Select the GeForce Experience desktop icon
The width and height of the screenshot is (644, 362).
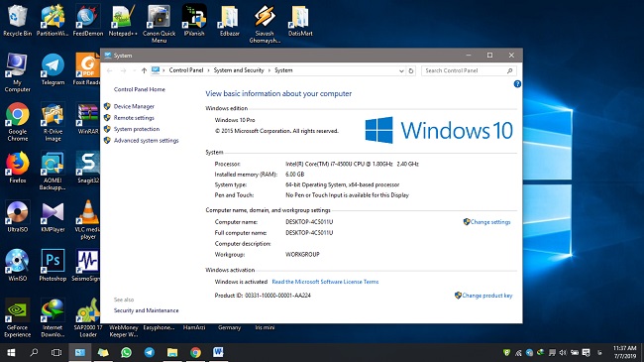pyautogui.click(x=17, y=318)
